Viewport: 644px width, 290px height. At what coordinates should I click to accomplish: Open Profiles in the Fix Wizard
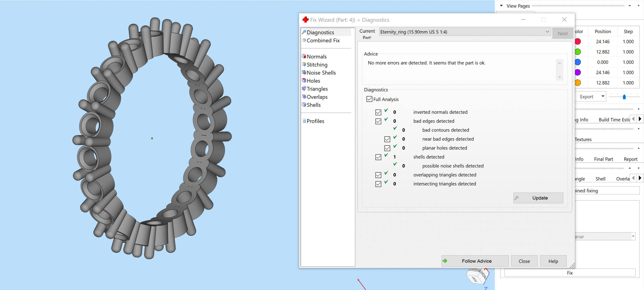point(315,121)
